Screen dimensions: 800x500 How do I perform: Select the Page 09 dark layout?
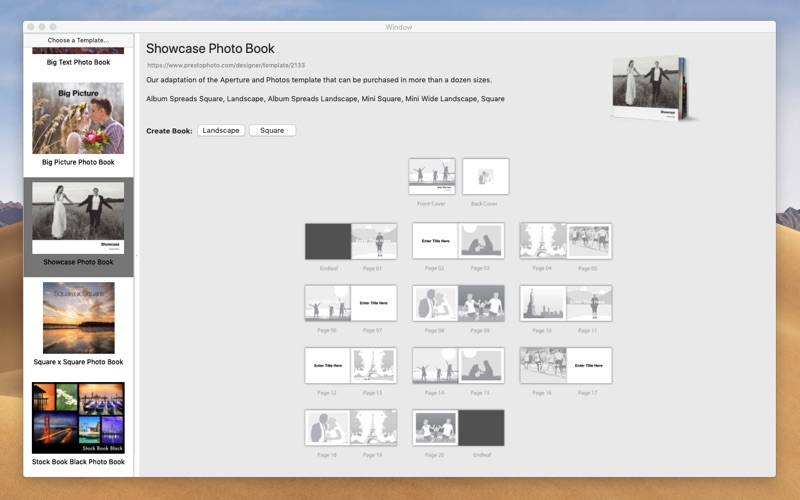click(481, 304)
